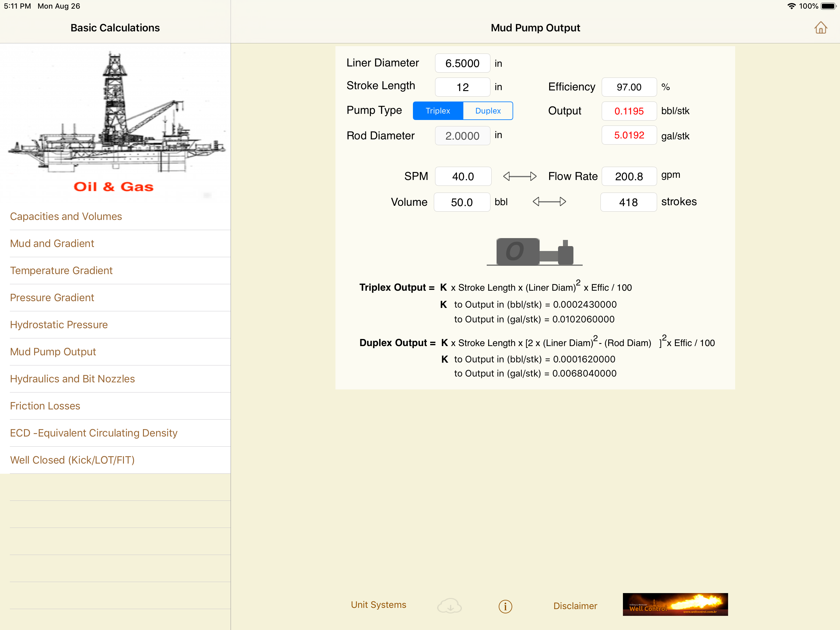The height and width of the screenshot is (630, 840).
Task: Open Well Closed (Kick/LOT/FIT) calculations
Action: (72, 460)
